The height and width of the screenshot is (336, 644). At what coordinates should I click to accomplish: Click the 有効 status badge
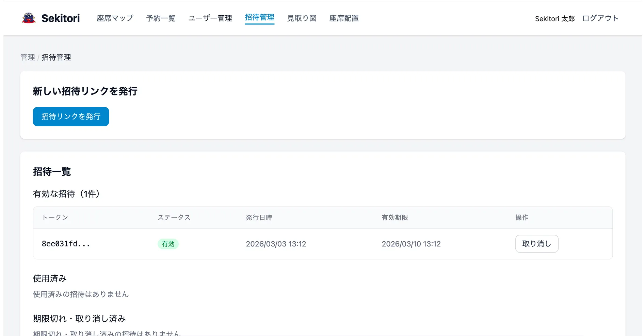[x=168, y=244]
